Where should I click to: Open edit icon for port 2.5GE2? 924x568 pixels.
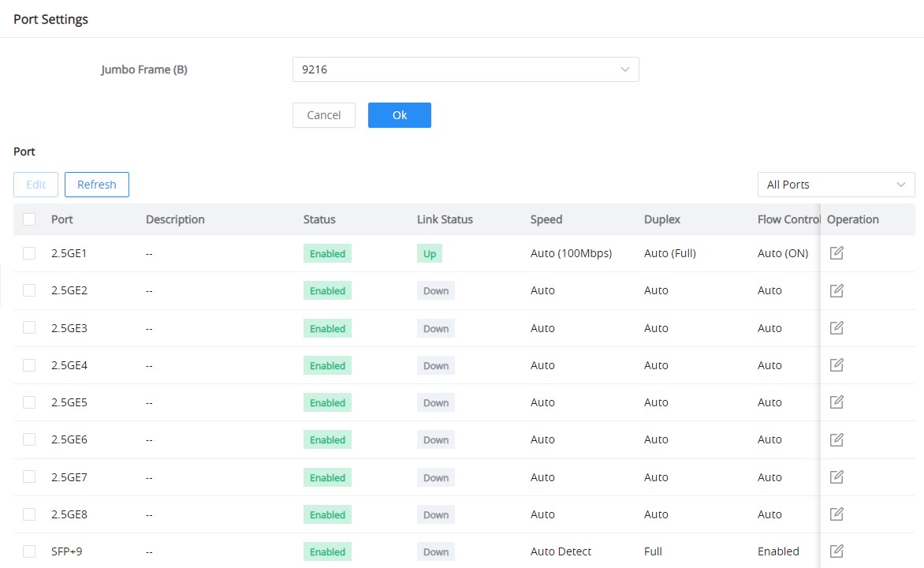[x=836, y=290]
